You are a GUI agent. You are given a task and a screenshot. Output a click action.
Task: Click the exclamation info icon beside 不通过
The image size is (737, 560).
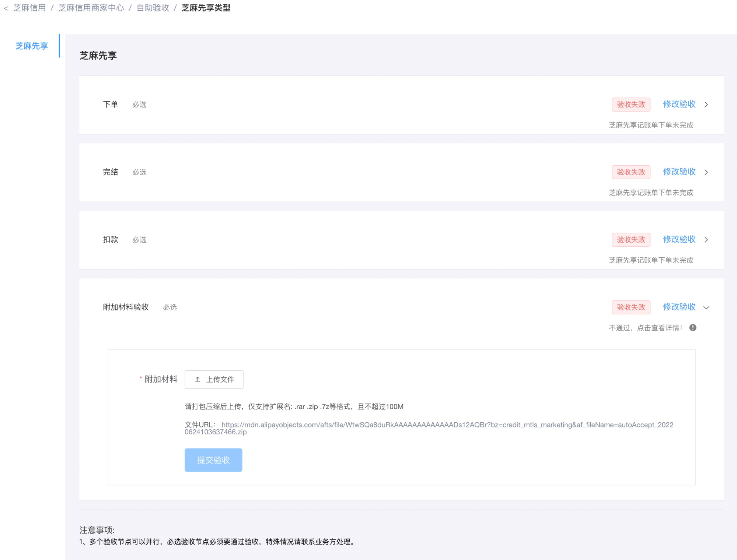(693, 328)
